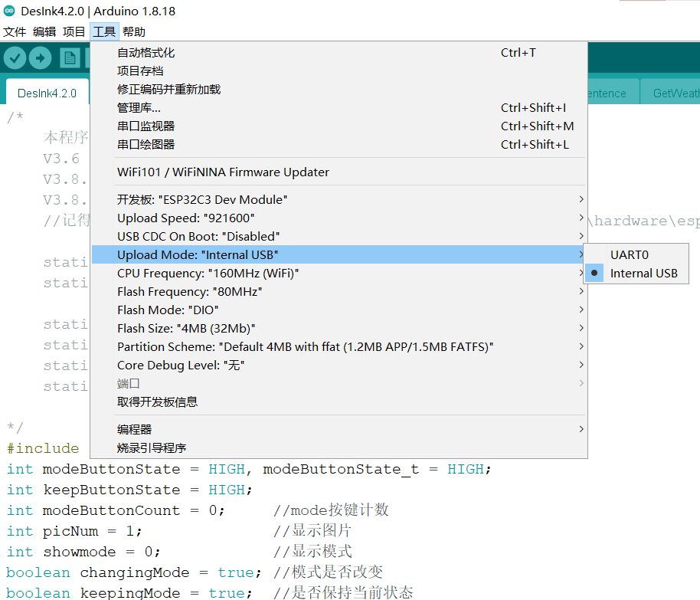Choose 修正编码并重新加载 menu entry
Screen dimensions: 700x600
click(x=339, y=90)
